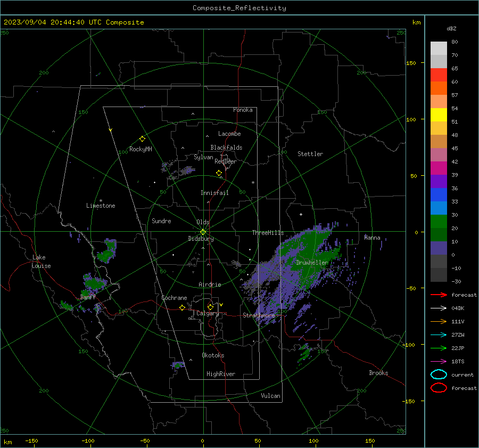
Task: Click the Drumheller label on the map
Action: pyautogui.click(x=312, y=263)
